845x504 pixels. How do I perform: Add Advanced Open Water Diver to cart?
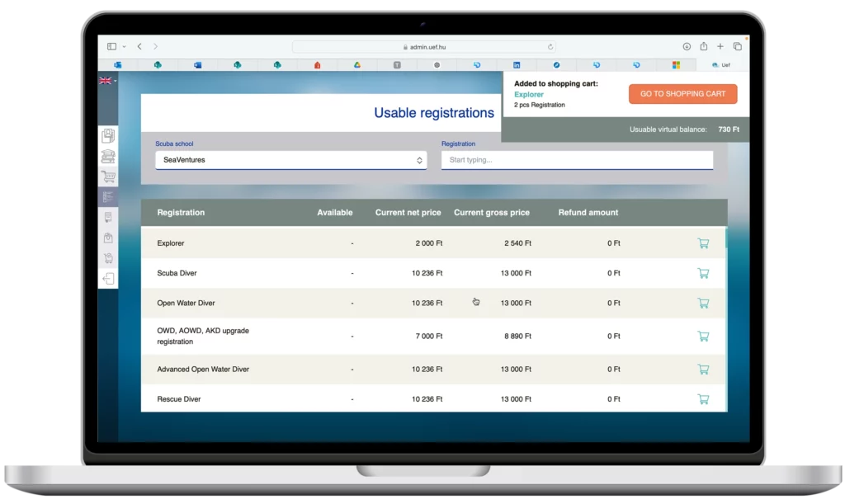(x=703, y=370)
